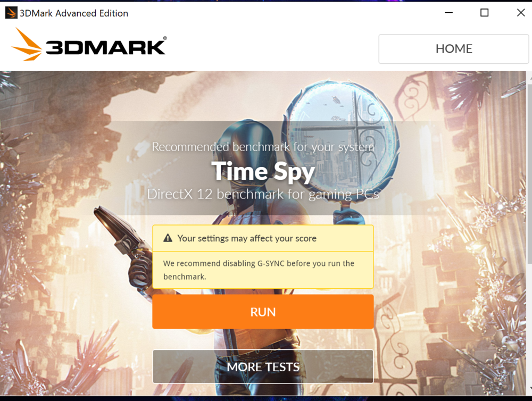Click the Time Spy benchmark title
Viewport: 532px width, 401px height.
pyautogui.click(x=263, y=171)
